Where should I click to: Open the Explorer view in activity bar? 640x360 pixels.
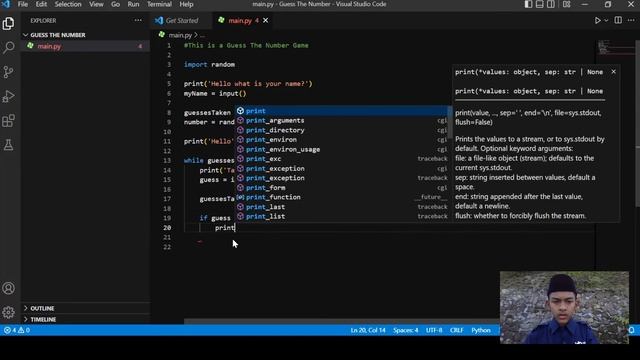click(8, 24)
